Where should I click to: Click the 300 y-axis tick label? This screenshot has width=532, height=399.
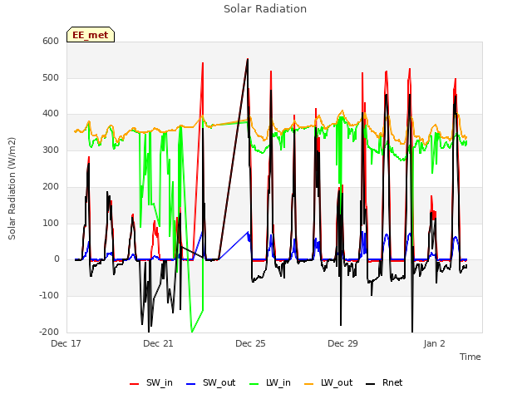point(51,150)
